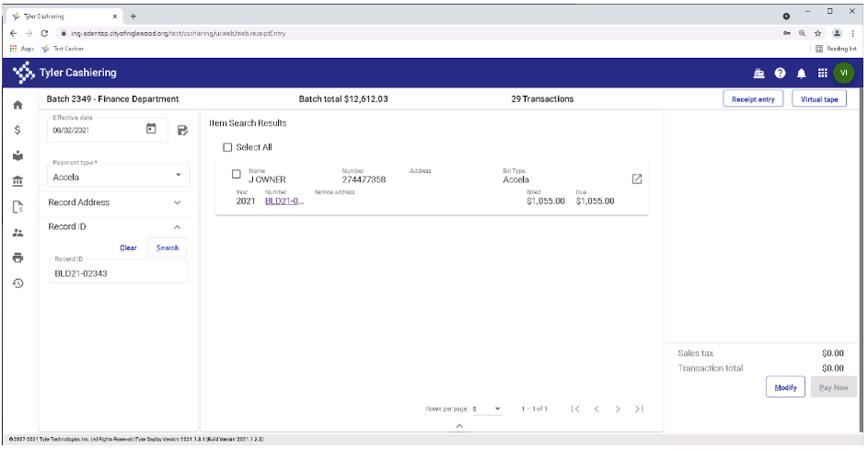This screenshot has width=868, height=449.
Task: Open Apps bookmark shortcut
Action: [x=22, y=49]
